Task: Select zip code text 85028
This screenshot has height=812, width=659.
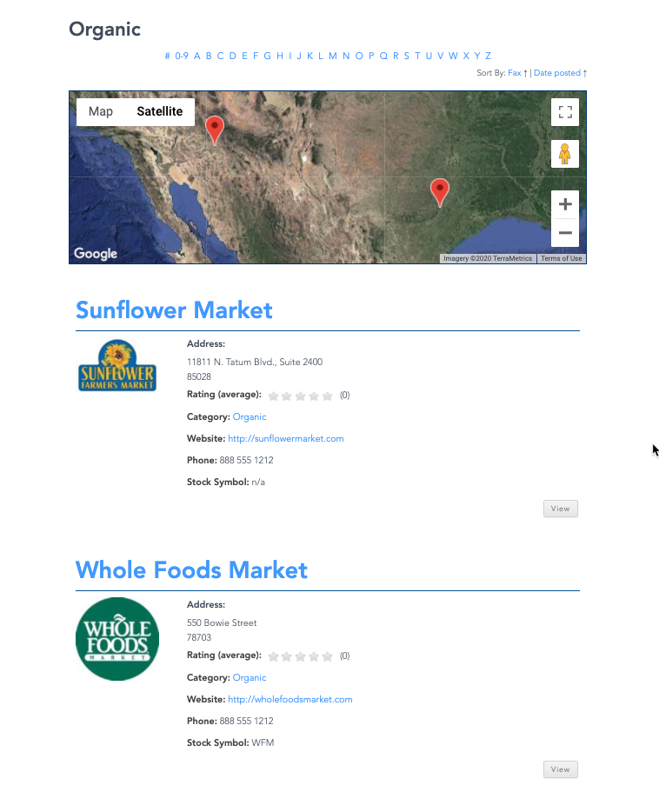Action: (x=199, y=376)
